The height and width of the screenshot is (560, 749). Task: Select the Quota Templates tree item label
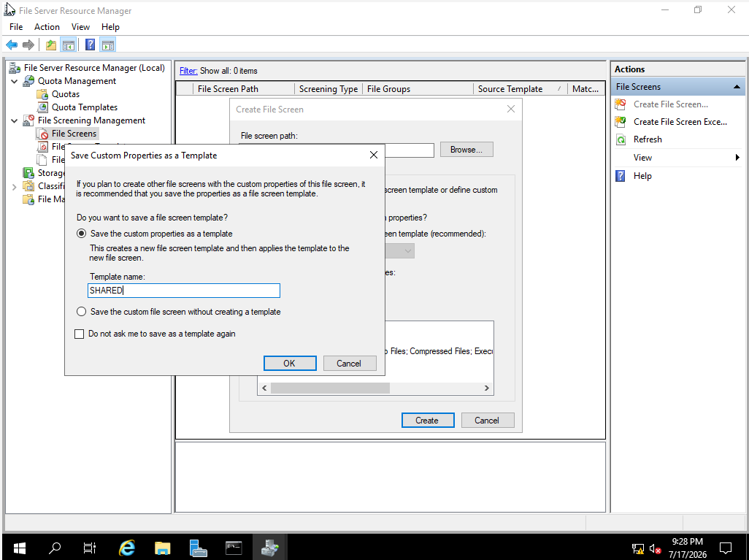(85, 107)
